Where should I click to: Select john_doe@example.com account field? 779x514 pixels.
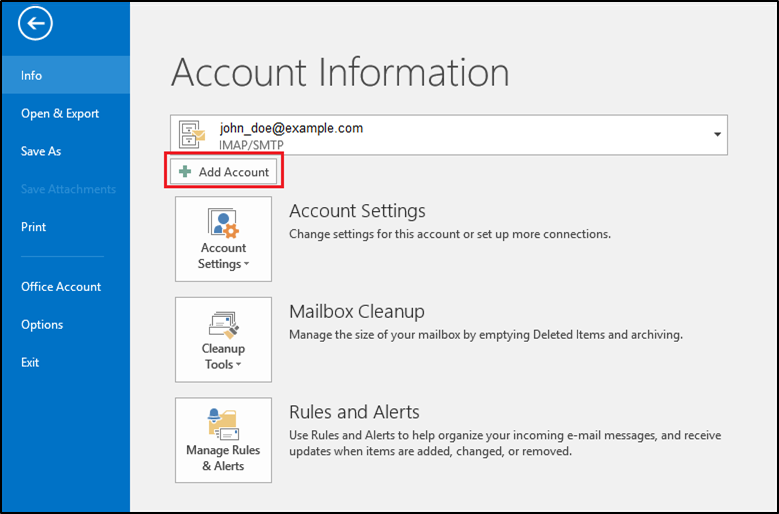click(x=449, y=135)
